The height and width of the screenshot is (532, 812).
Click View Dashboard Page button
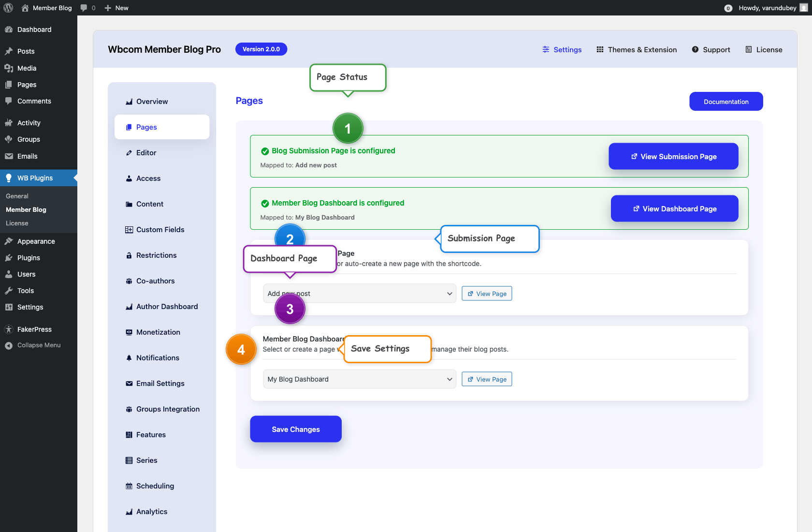click(674, 208)
